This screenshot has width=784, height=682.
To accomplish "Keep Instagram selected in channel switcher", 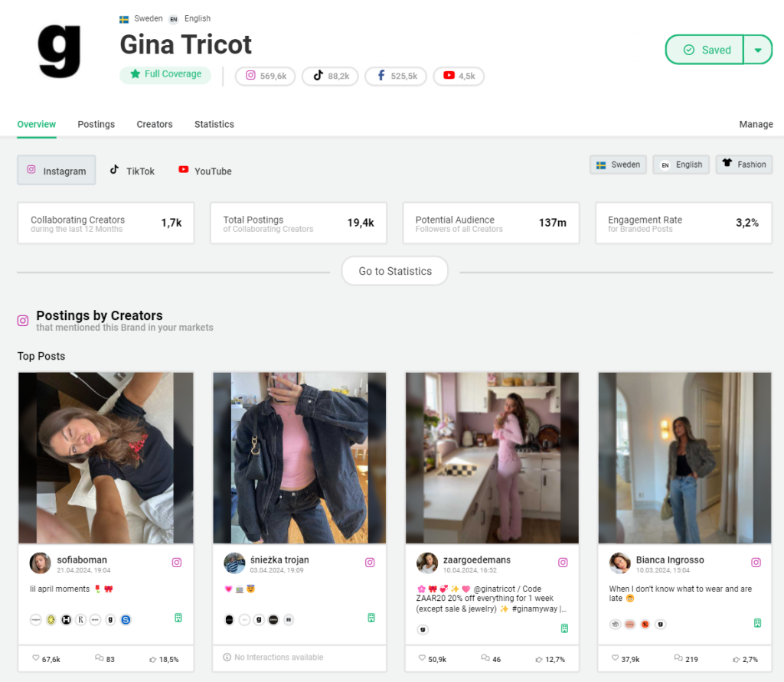I will (56, 171).
